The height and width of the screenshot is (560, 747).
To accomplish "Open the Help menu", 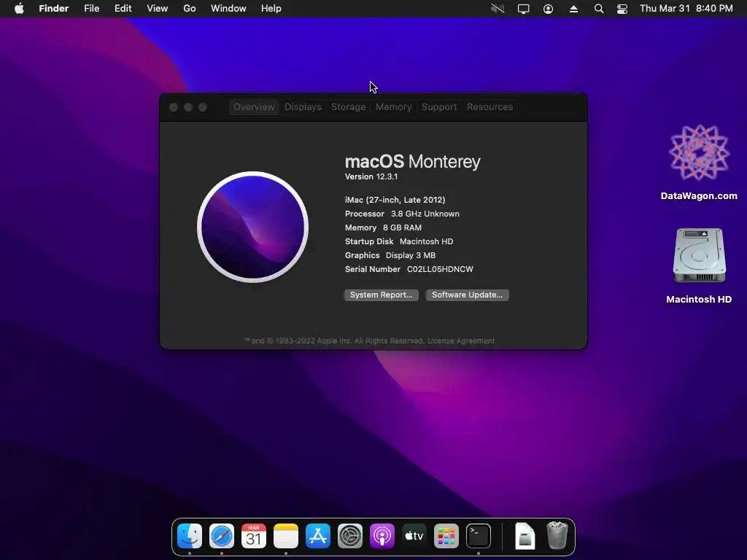I will (x=271, y=9).
